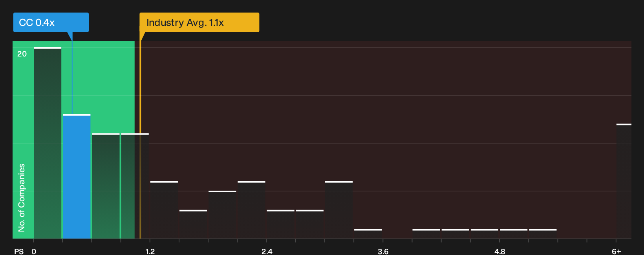Click the '1.2' x-axis tick label

150,251
